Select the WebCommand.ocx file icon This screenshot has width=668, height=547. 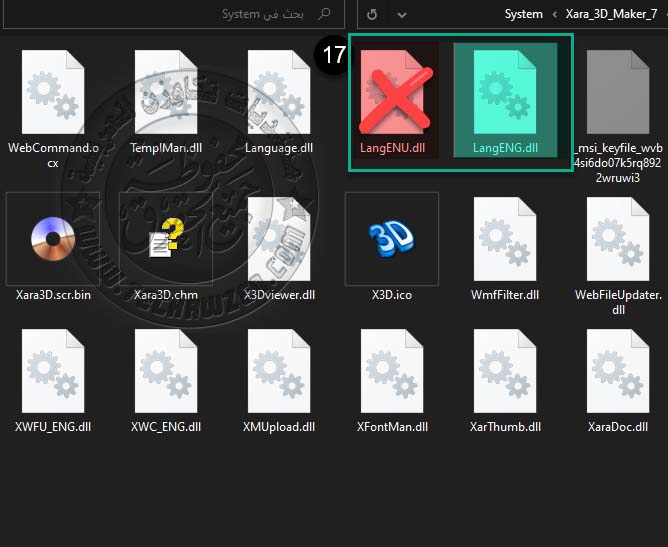coord(53,92)
